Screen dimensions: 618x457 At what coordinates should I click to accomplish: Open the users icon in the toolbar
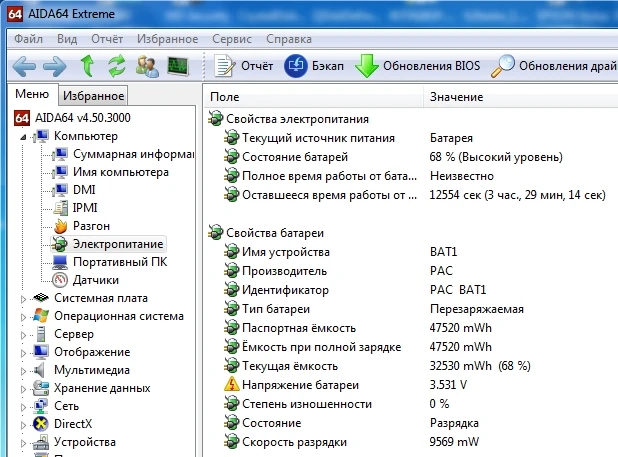pos(147,66)
